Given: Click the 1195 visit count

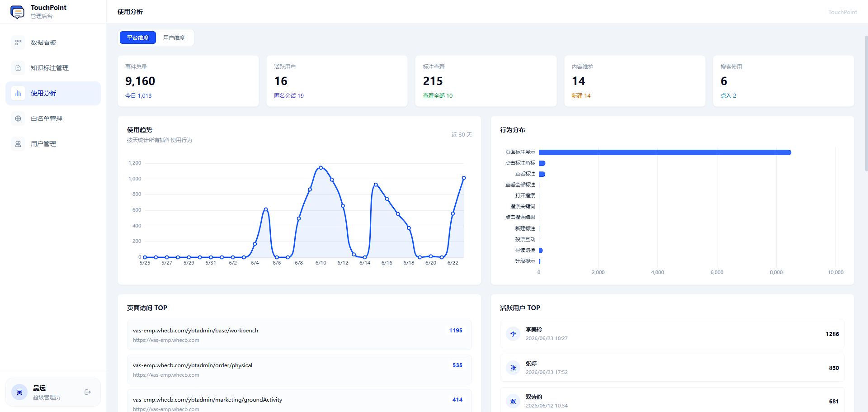Looking at the screenshot, I should [x=456, y=331].
